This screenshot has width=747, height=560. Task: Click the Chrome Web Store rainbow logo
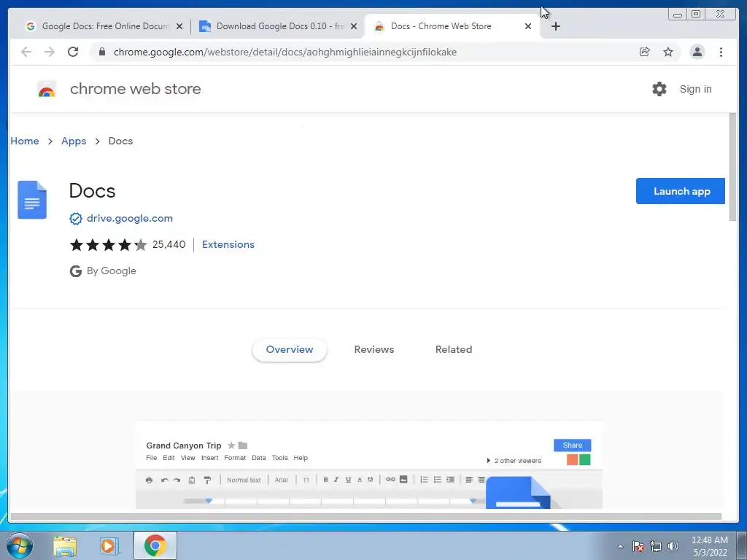[47, 90]
